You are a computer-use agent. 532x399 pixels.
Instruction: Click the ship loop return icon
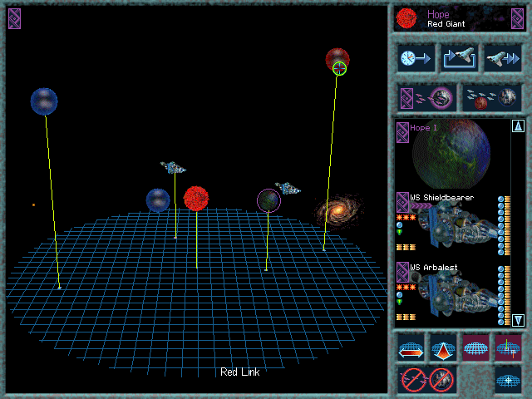460,59
